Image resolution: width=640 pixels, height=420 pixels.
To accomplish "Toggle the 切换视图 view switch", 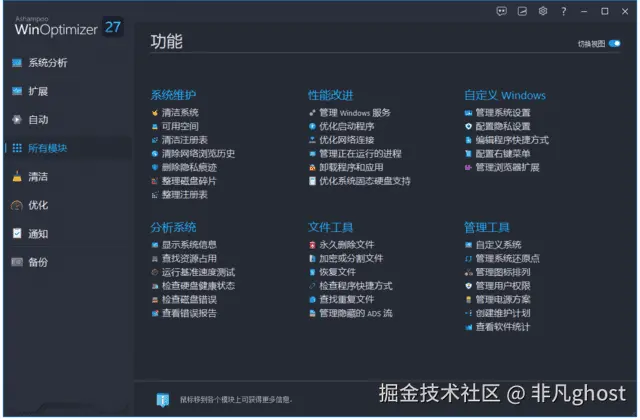I will [x=614, y=44].
